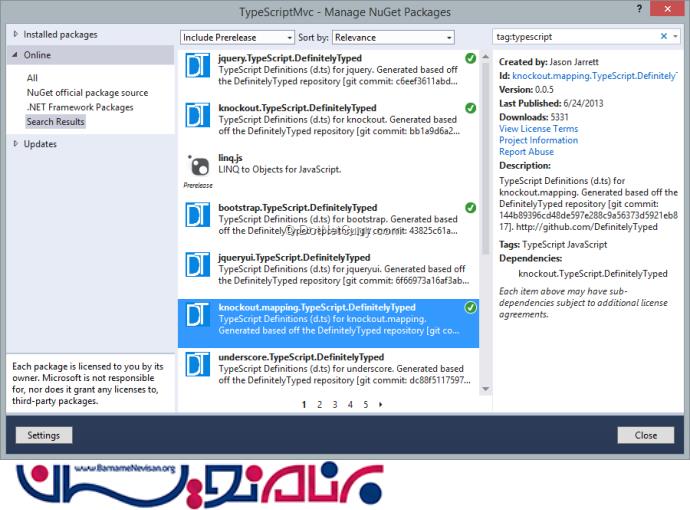Clear the tag:typescript search text
Image resolution: width=690 pixels, height=510 pixels.
[x=664, y=37]
